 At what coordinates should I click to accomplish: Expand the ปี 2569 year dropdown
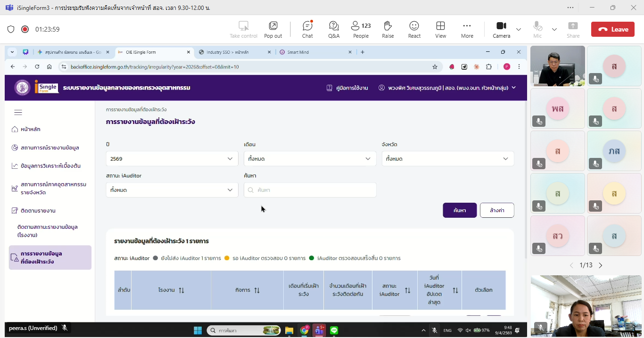click(x=172, y=159)
